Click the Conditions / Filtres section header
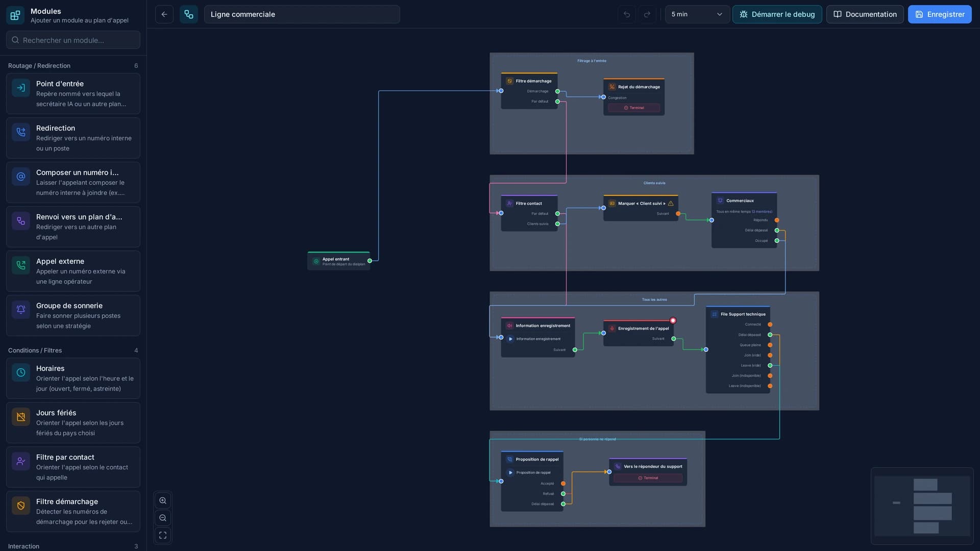Screen dimensions: 980x551 [x=73, y=350]
